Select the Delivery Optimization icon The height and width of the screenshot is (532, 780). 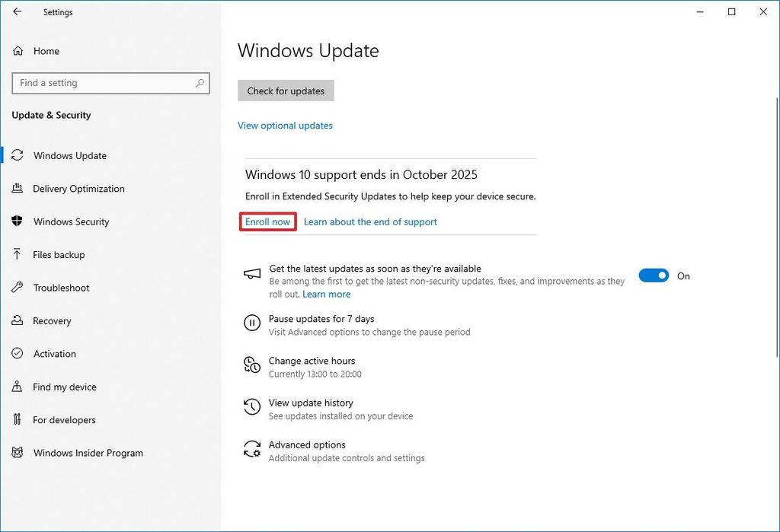(x=18, y=189)
